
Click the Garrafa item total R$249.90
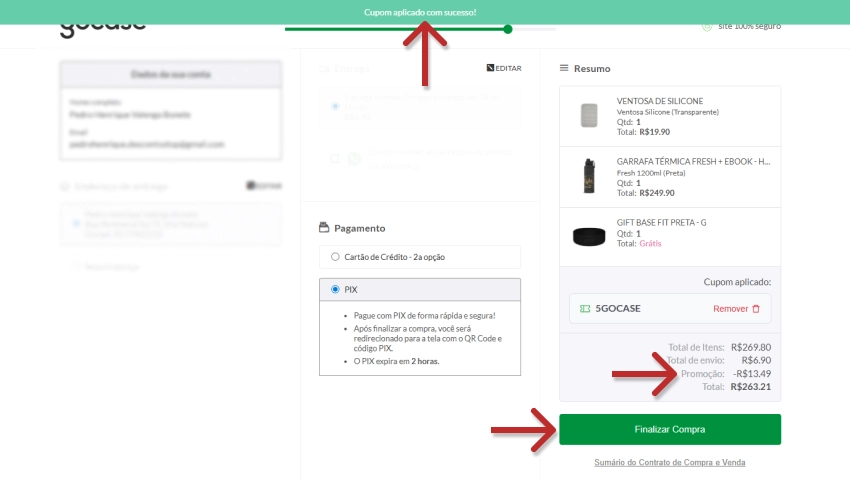[657, 193]
